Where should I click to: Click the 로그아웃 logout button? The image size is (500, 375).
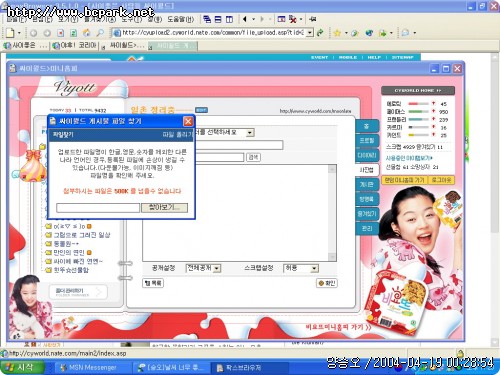[441, 180]
